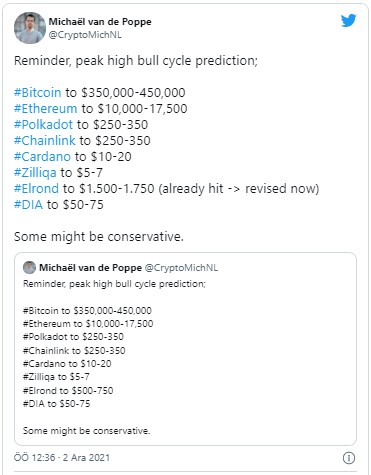Open the #Zilliqa hashtag
Screen dimensions: 371x475
(35, 172)
